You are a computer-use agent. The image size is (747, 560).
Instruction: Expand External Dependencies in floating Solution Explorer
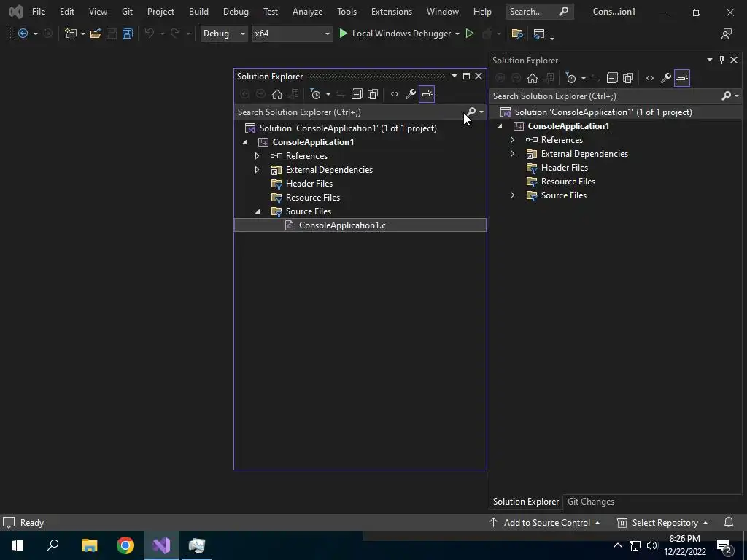point(258,169)
